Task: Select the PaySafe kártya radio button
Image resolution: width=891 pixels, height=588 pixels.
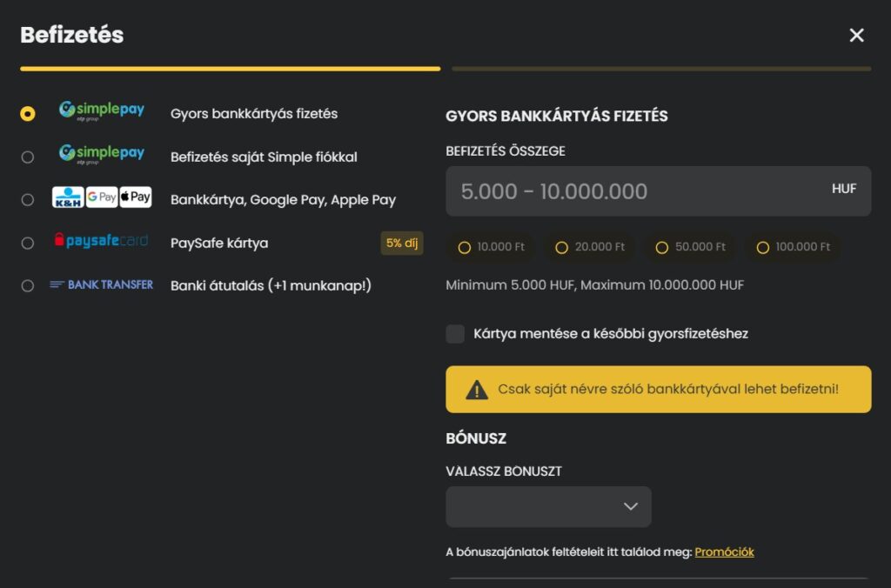Action: [x=28, y=244]
